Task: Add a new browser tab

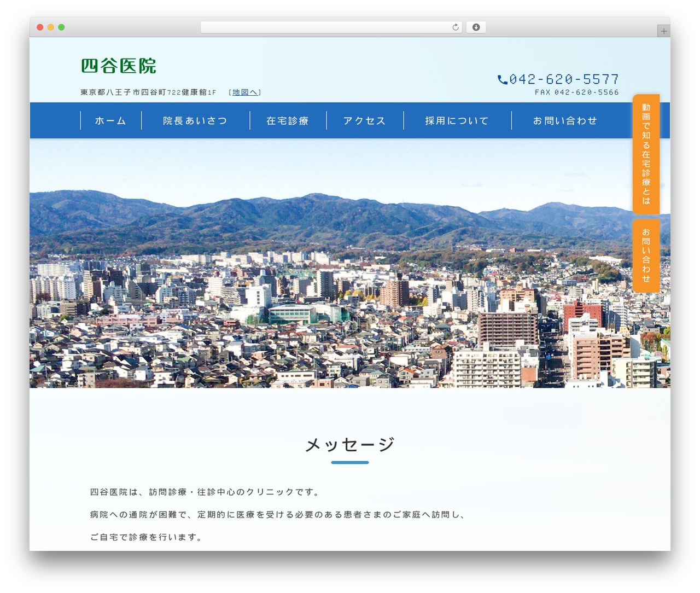Action: click(x=663, y=31)
